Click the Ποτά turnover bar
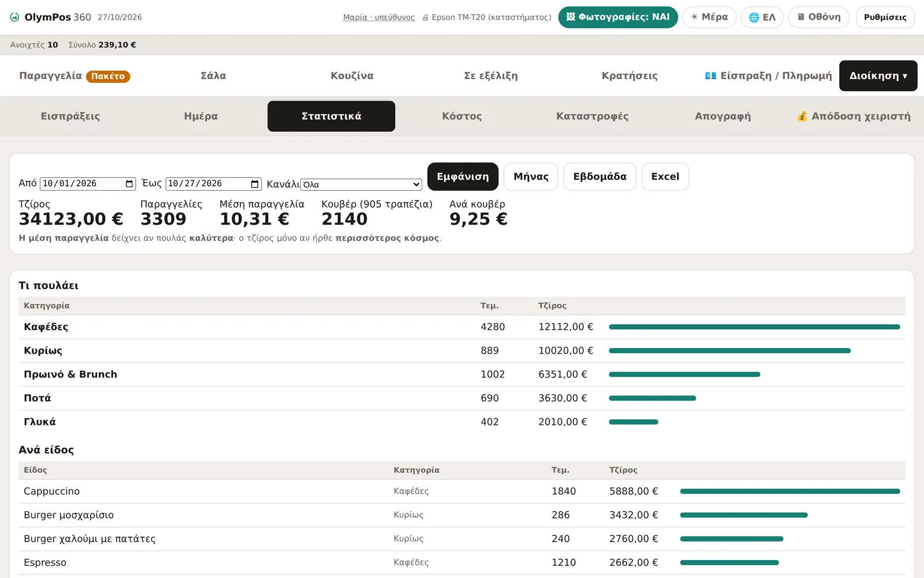Screen dimensions: 924x578 point(653,398)
